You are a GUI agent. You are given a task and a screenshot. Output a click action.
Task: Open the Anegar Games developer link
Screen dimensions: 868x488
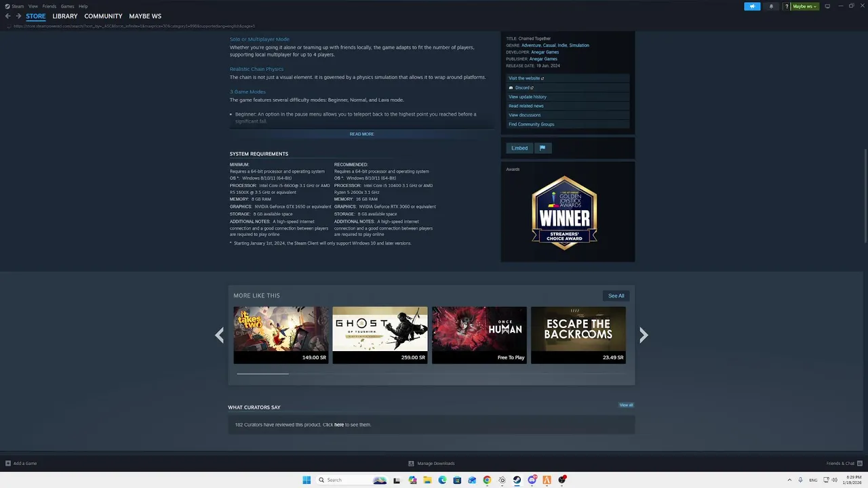(x=545, y=52)
